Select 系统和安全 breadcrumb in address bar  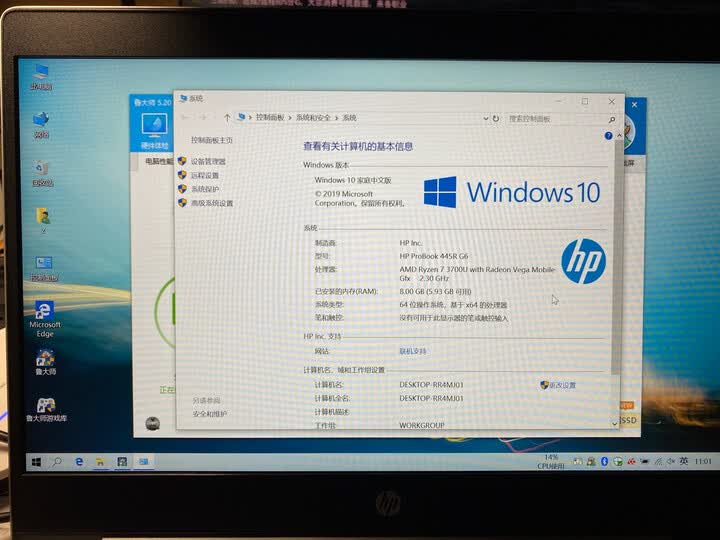pyautogui.click(x=313, y=118)
